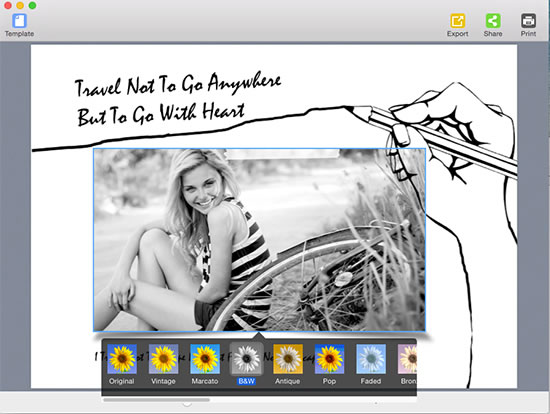Image resolution: width=550 pixels, height=414 pixels.
Task: Apply the Marcato filter thumbnail
Action: pos(205,359)
